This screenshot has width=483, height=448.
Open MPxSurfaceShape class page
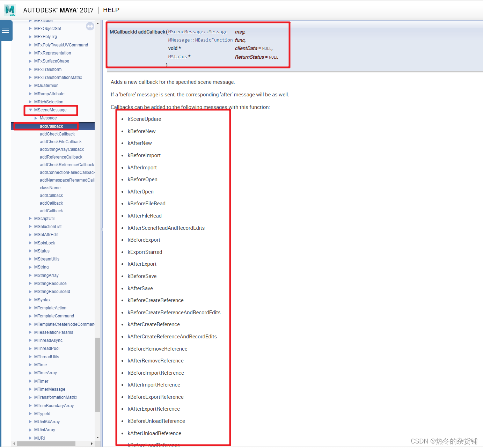click(52, 61)
